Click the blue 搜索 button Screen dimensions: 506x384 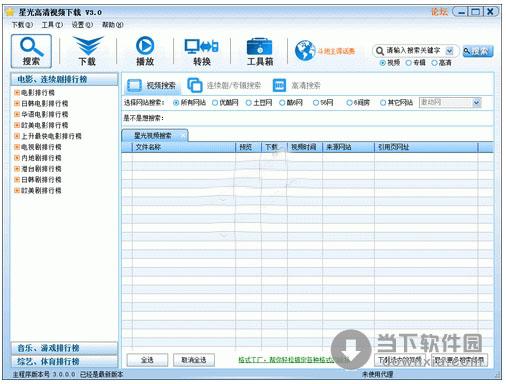pos(478,51)
